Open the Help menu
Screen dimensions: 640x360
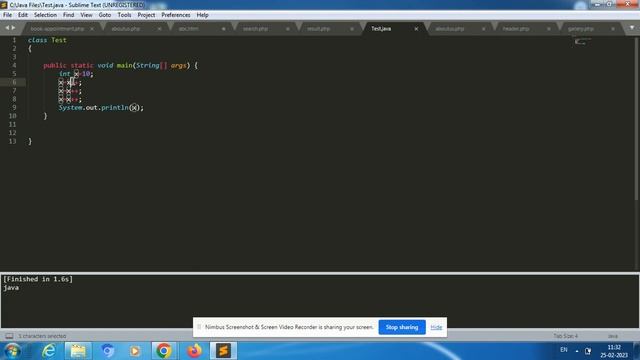point(202,15)
